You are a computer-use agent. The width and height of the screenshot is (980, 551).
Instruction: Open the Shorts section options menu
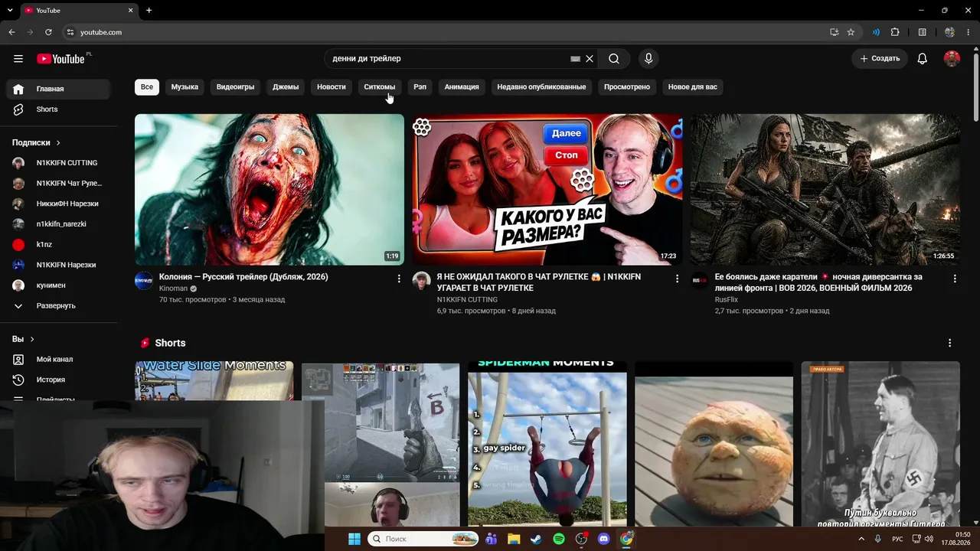coord(950,343)
